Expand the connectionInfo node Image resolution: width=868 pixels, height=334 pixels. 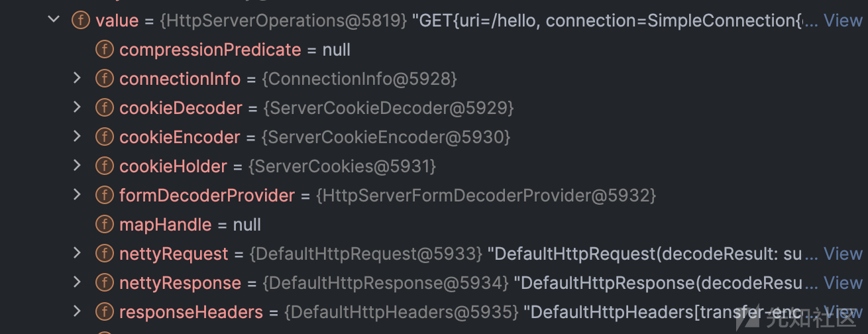pyautogui.click(x=77, y=78)
